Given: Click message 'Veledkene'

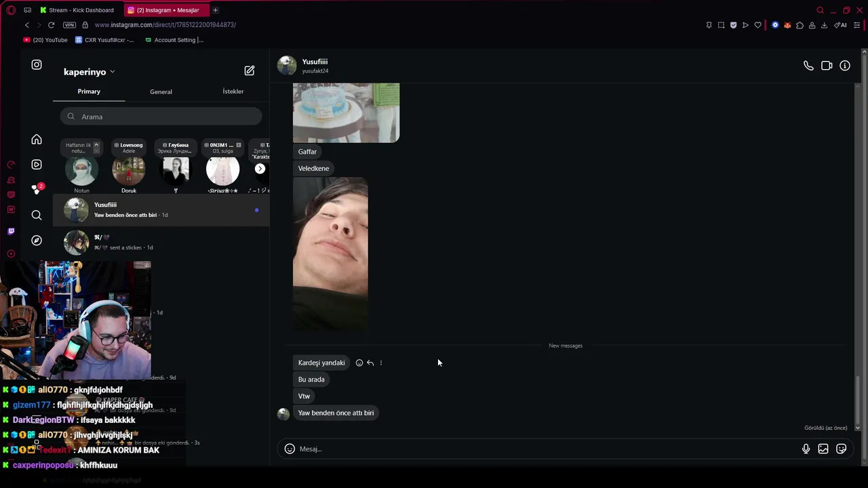Looking at the screenshot, I should click(313, 168).
